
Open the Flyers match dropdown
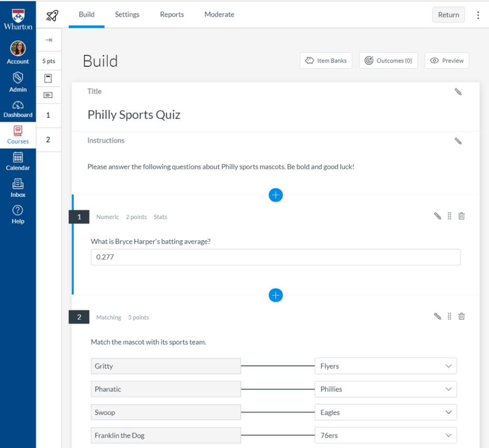coord(386,366)
